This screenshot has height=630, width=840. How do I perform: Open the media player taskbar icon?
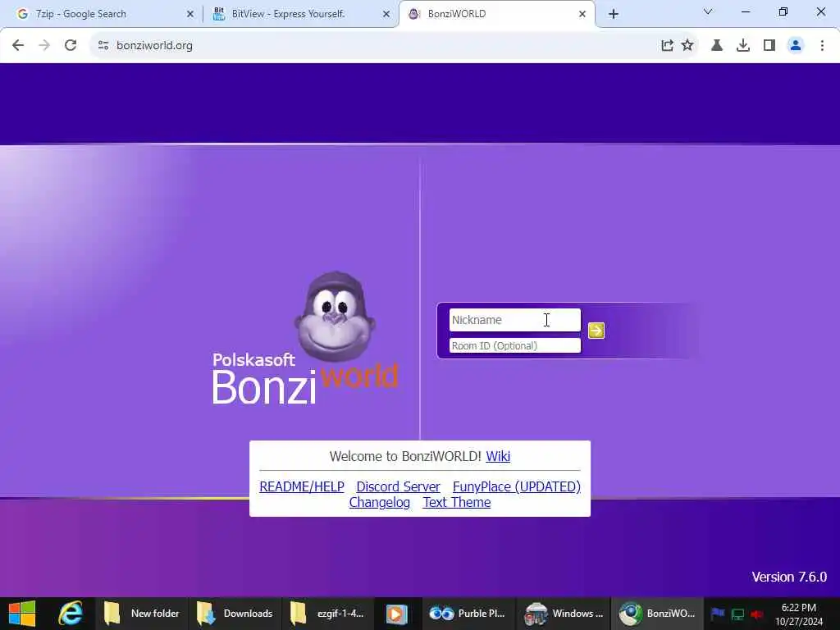click(x=397, y=614)
